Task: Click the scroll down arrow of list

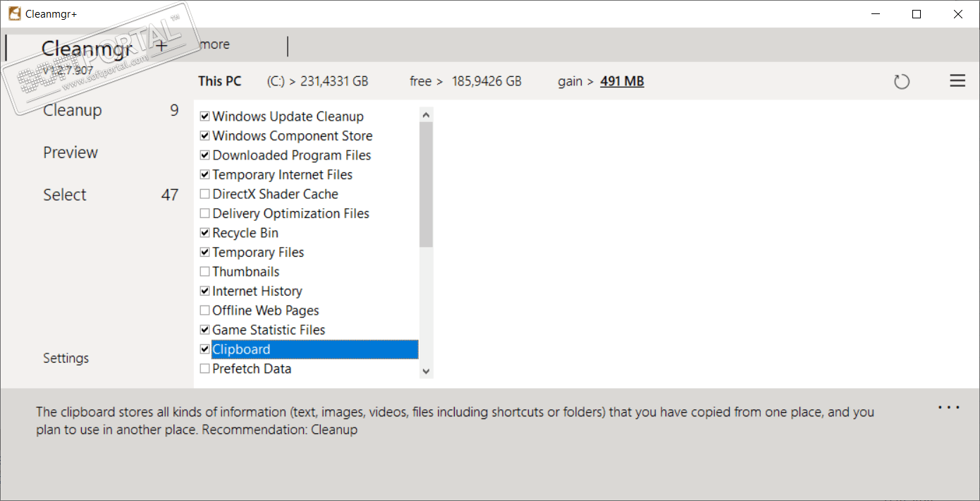Action: click(x=426, y=371)
